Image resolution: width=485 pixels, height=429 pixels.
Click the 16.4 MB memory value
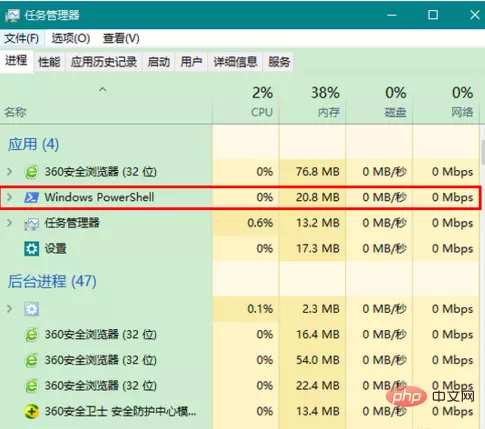[317, 334]
